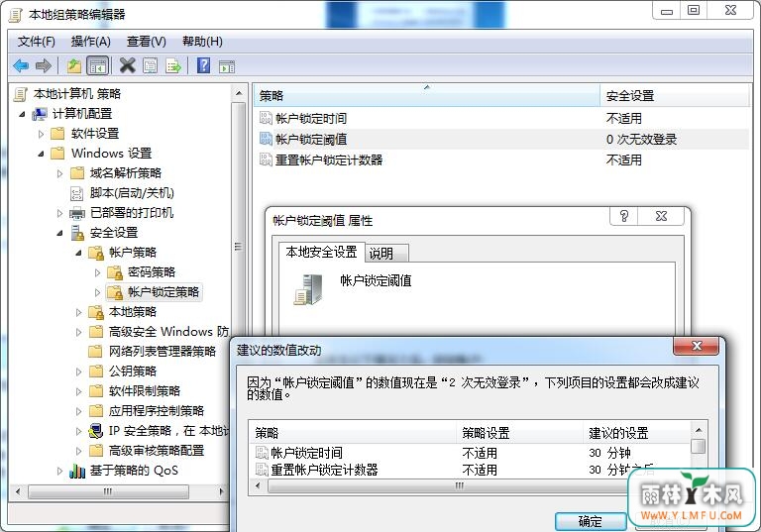Screen dimensions: 761x532
Task: Collapse the 计算机配置 tree node
Action: click(x=22, y=115)
